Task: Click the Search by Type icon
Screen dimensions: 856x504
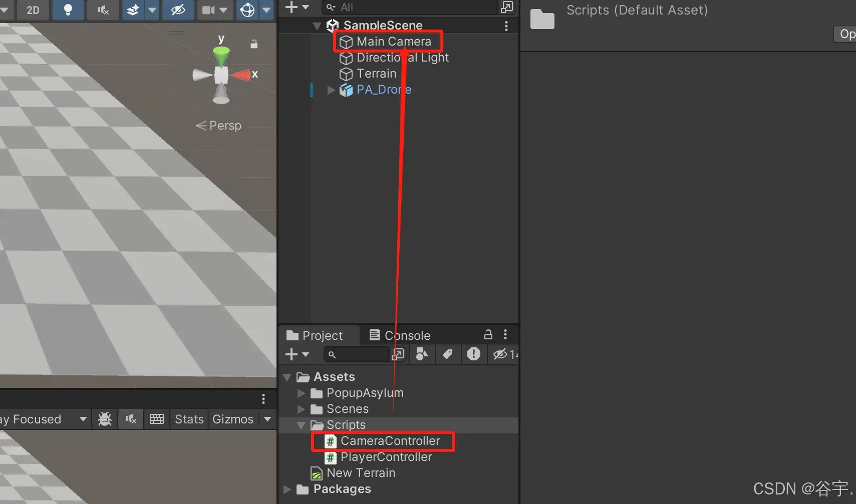Action: (422, 354)
